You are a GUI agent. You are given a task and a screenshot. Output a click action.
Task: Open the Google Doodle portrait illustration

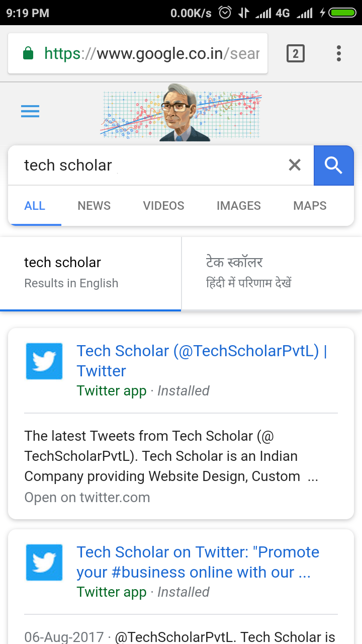tap(181, 113)
